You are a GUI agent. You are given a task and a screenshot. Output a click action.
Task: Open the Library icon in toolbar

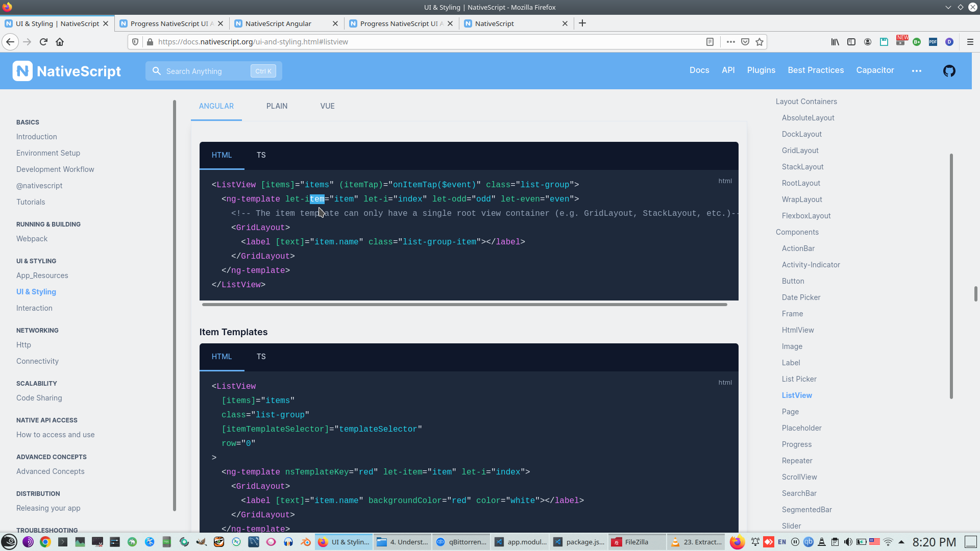pos(835,42)
